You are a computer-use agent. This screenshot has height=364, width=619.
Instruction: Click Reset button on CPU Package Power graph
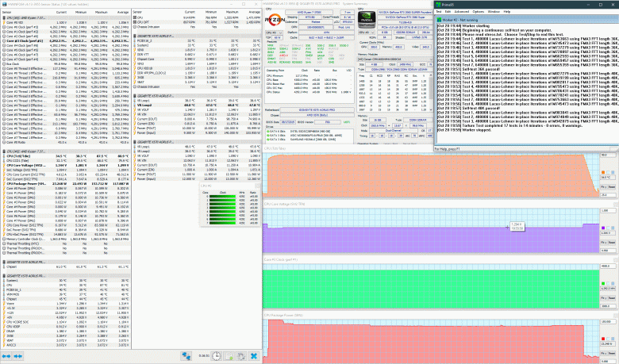tap(612, 354)
